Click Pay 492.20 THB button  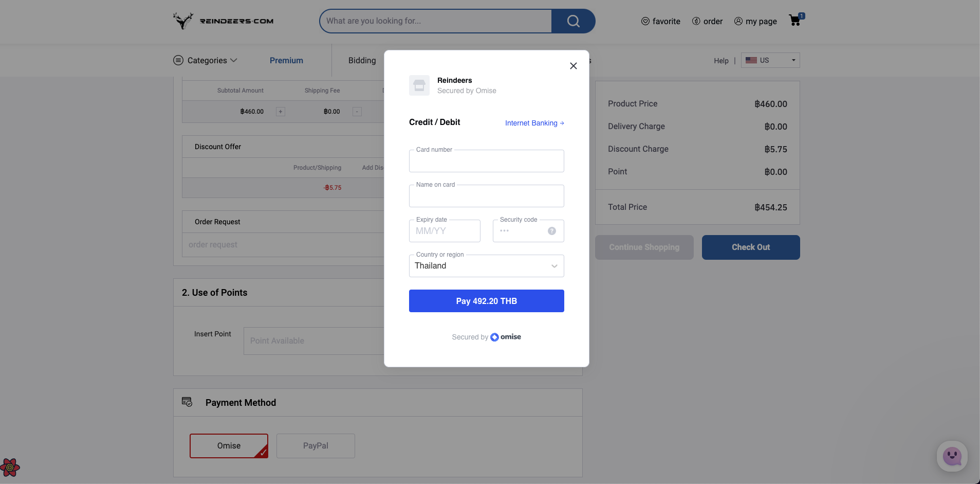click(487, 301)
